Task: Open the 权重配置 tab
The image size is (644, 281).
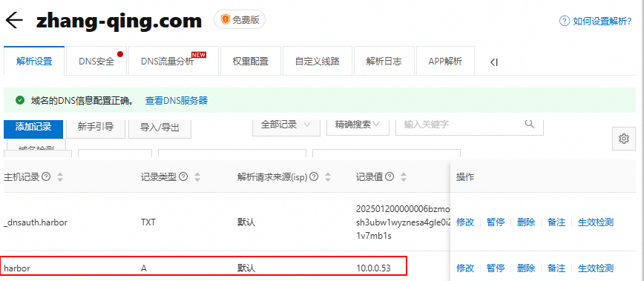Action: [x=251, y=61]
